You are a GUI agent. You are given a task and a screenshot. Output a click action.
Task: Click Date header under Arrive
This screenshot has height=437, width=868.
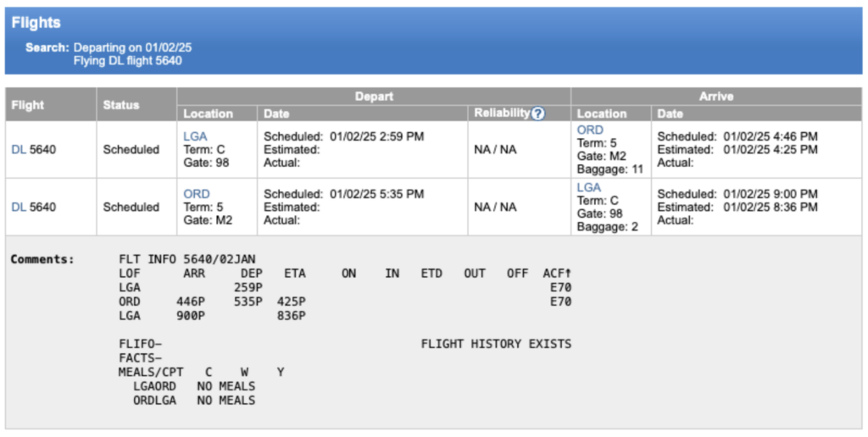pyautogui.click(x=670, y=113)
